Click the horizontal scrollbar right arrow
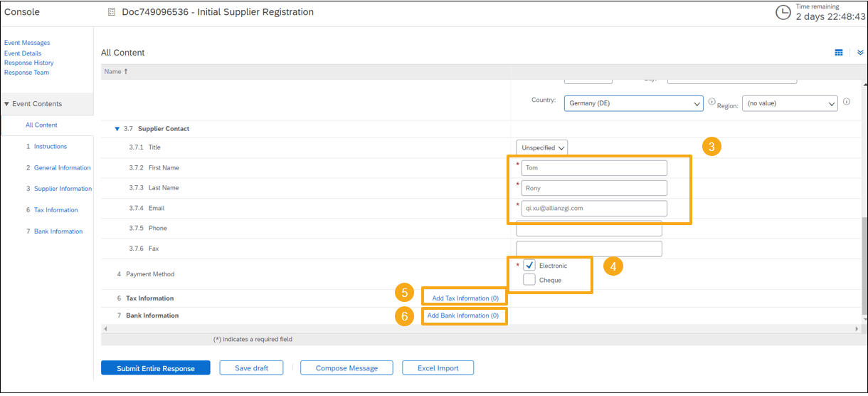This screenshot has height=396, width=868. click(857, 329)
